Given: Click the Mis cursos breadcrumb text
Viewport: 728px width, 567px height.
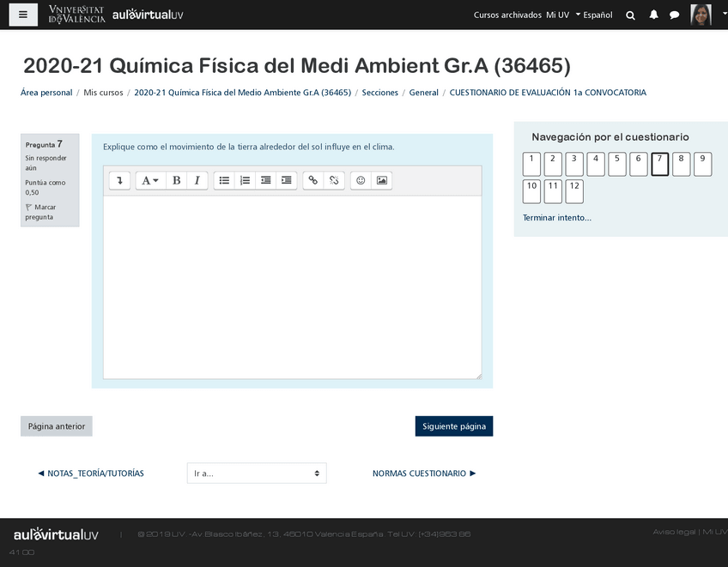Looking at the screenshot, I should point(103,93).
